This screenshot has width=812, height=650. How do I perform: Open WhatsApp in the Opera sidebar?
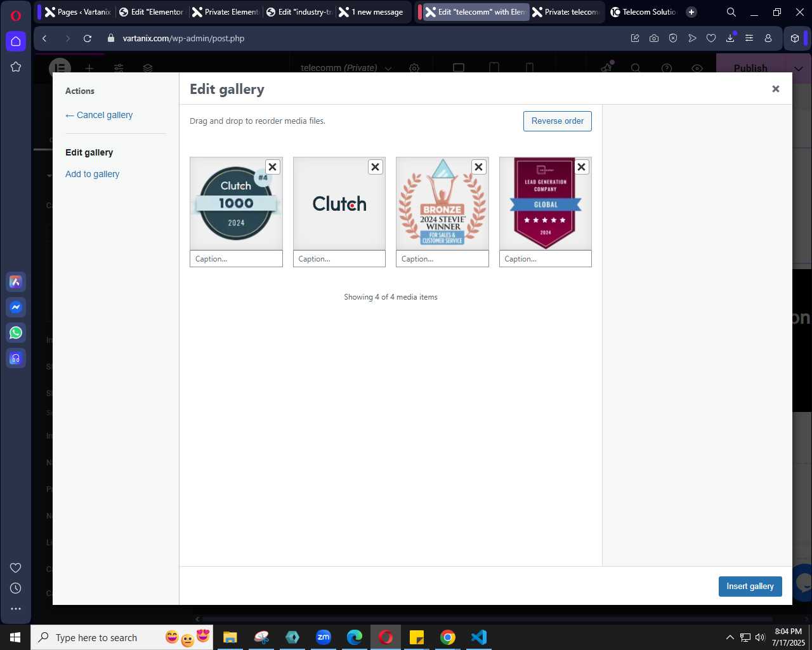point(16,333)
